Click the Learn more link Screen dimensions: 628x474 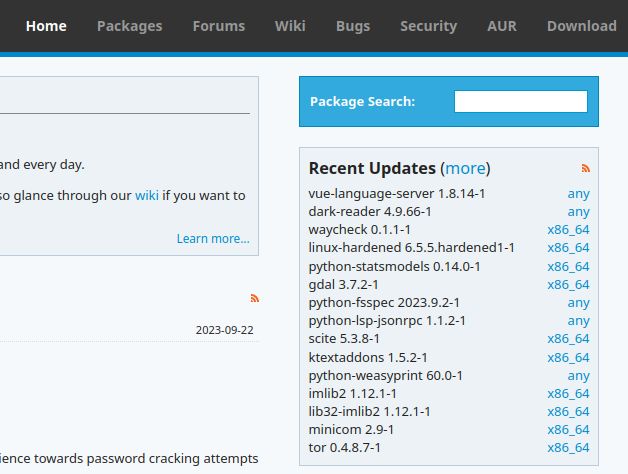click(x=213, y=238)
